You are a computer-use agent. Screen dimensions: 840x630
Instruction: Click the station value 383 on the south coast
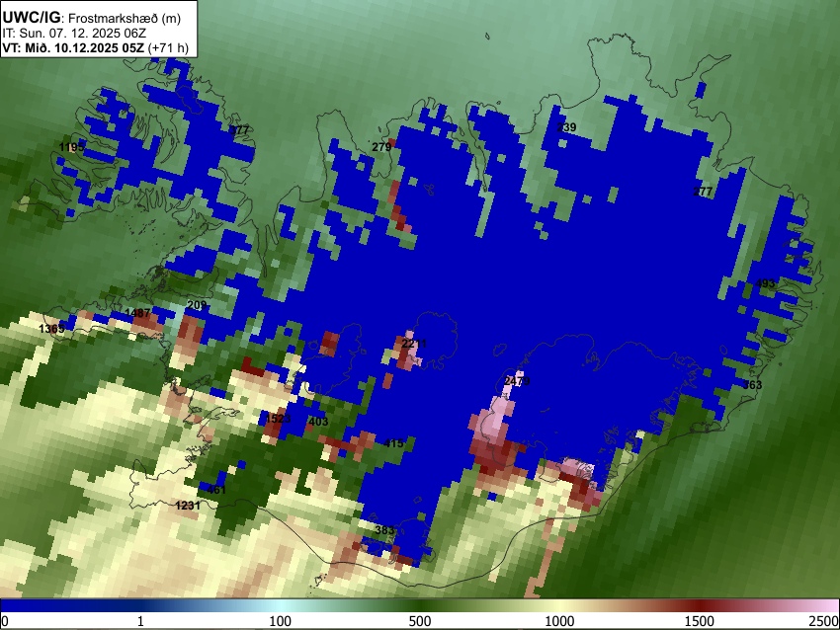(384, 530)
